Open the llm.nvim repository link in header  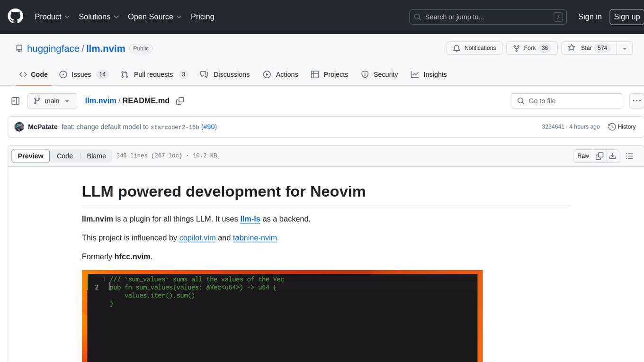click(106, 48)
